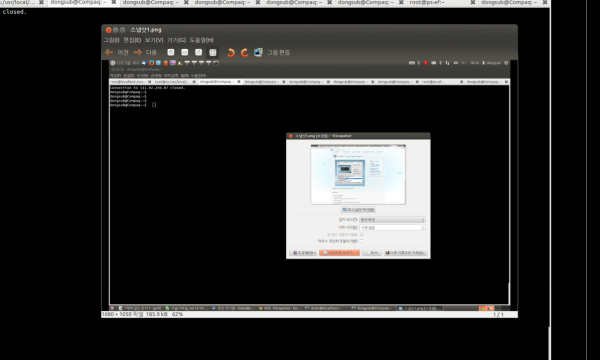Go to the next image with the 다음 arrow

pyautogui.click(x=145, y=52)
